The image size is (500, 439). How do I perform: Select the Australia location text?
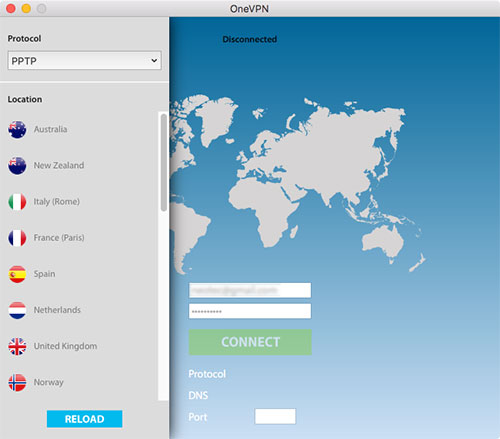tap(50, 129)
